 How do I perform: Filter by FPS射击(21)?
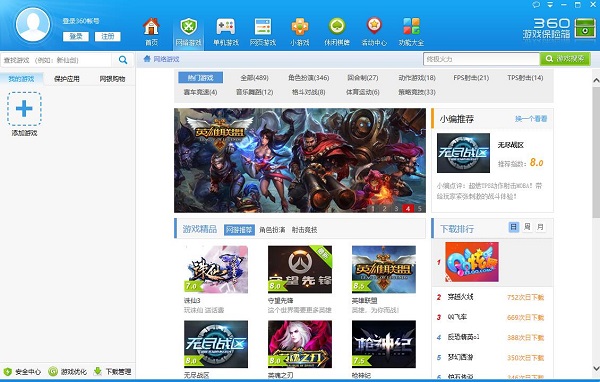pos(471,78)
